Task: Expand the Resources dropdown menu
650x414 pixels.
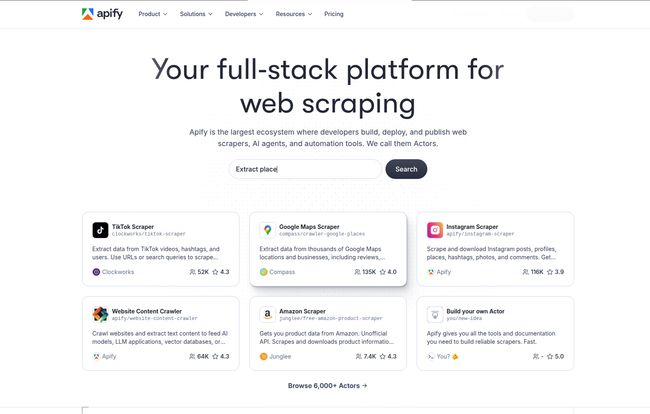Action: point(293,14)
